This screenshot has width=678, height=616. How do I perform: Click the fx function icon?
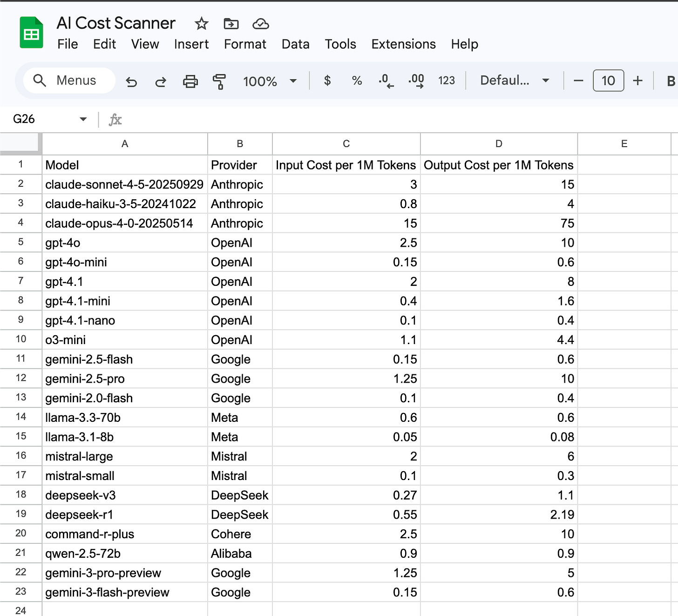[115, 120]
